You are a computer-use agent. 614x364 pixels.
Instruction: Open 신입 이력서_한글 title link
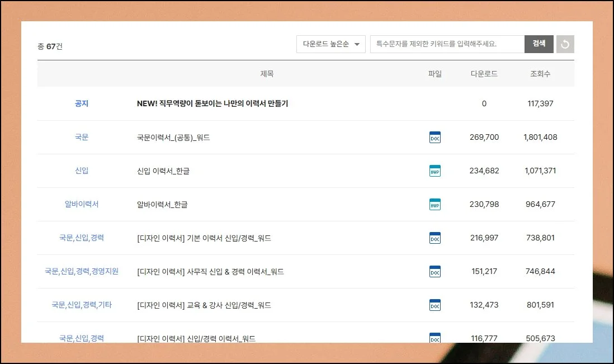click(163, 171)
